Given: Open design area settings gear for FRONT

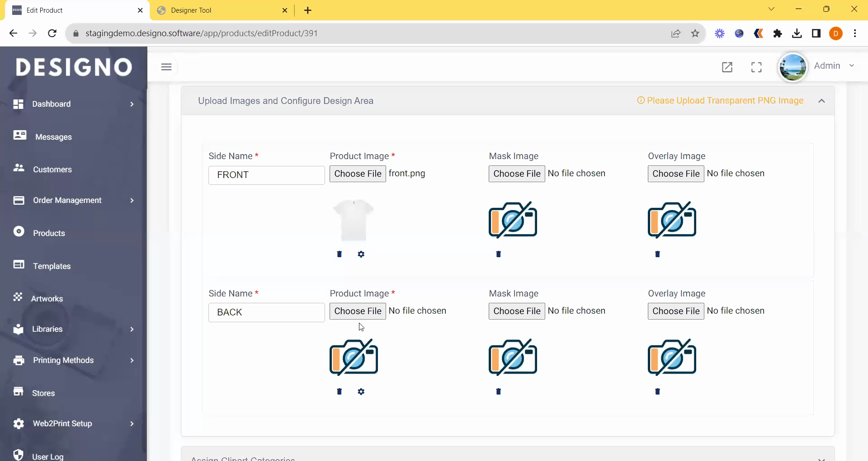Looking at the screenshot, I should click(x=361, y=254).
